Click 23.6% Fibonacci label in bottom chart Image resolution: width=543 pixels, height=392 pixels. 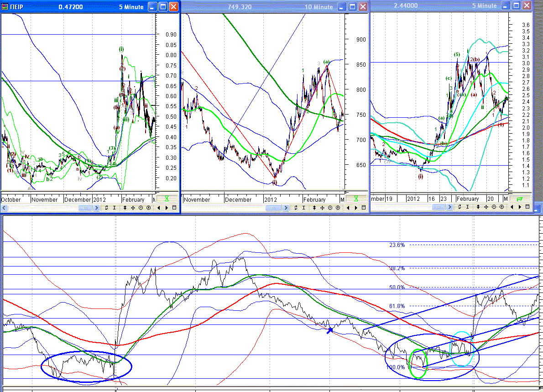coord(397,245)
